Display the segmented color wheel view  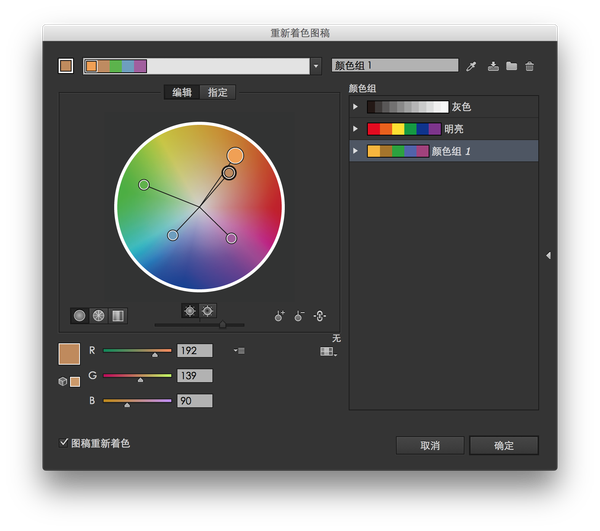coord(98,315)
